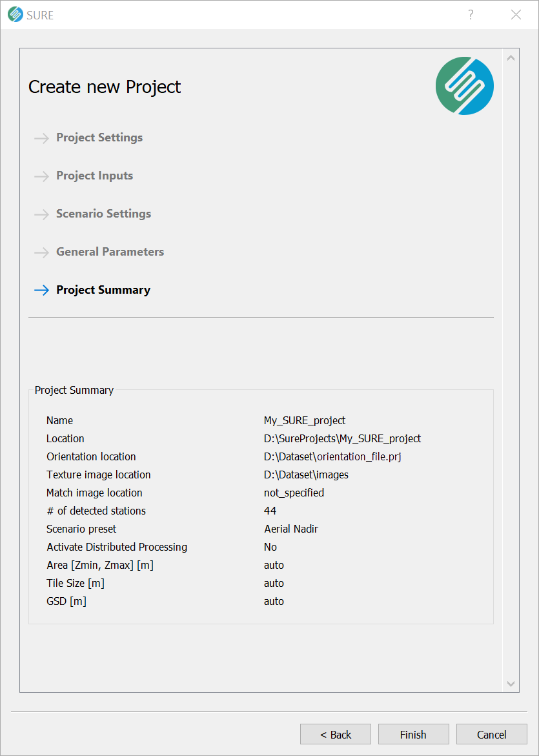The height and width of the screenshot is (756, 539).
Task: Click the arrow icon beside Project Settings
Action: tap(41, 138)
